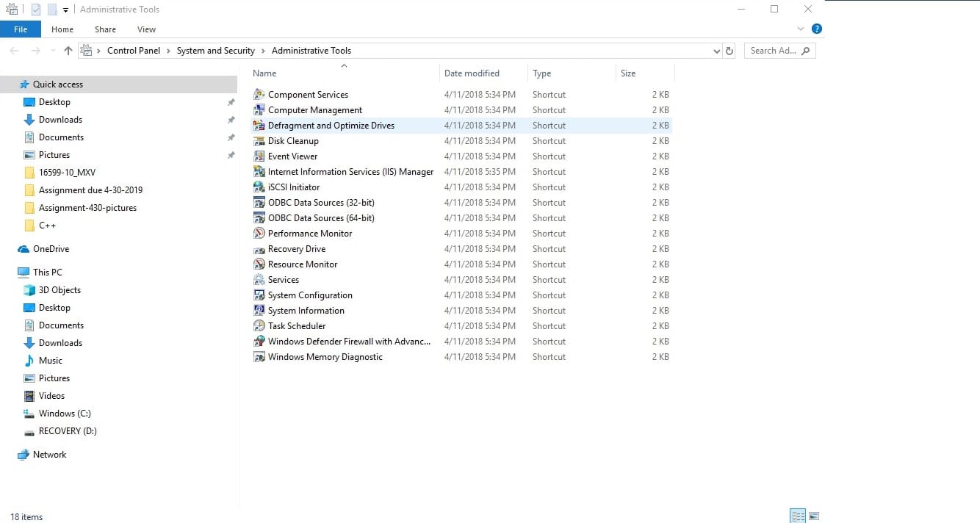The width and height of the screenshot is (980, 523).
Task: Select the Resource Monitor icon
Action: (x=259, y=264)
